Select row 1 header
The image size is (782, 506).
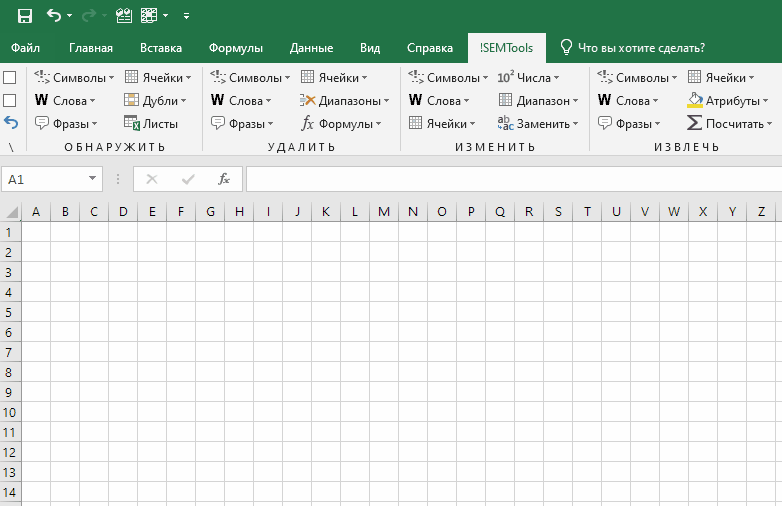9,232
